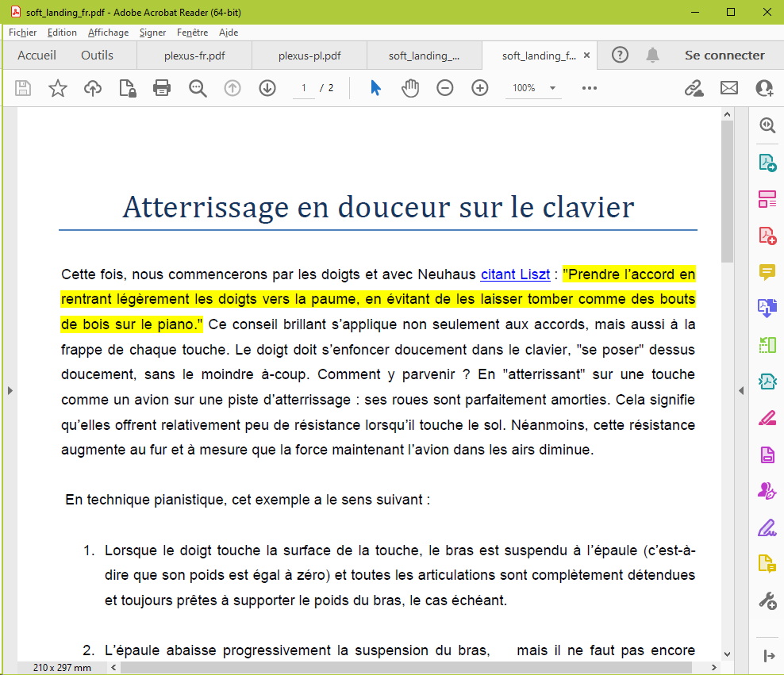The height and width of the screenshot is (675, 784).
Task: Open the Comment tool in sidebar
Action: (x=767, y=272)
